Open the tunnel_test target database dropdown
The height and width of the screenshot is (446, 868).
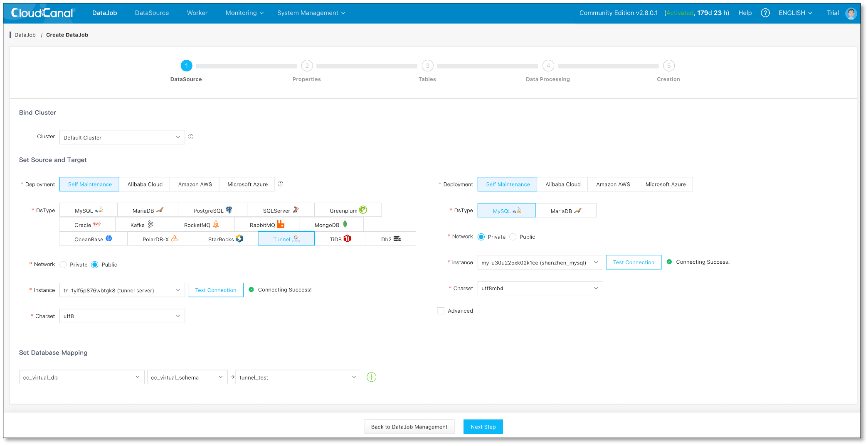[298, 377]
